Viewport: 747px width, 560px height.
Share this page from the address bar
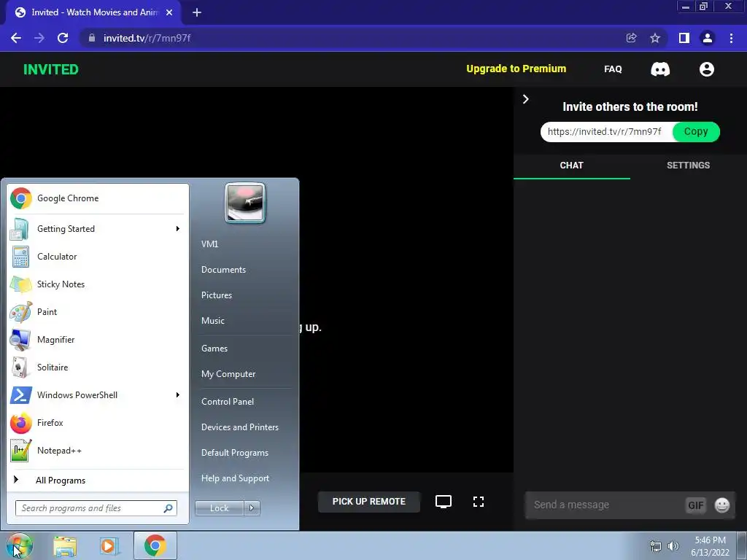coord(631,38)
